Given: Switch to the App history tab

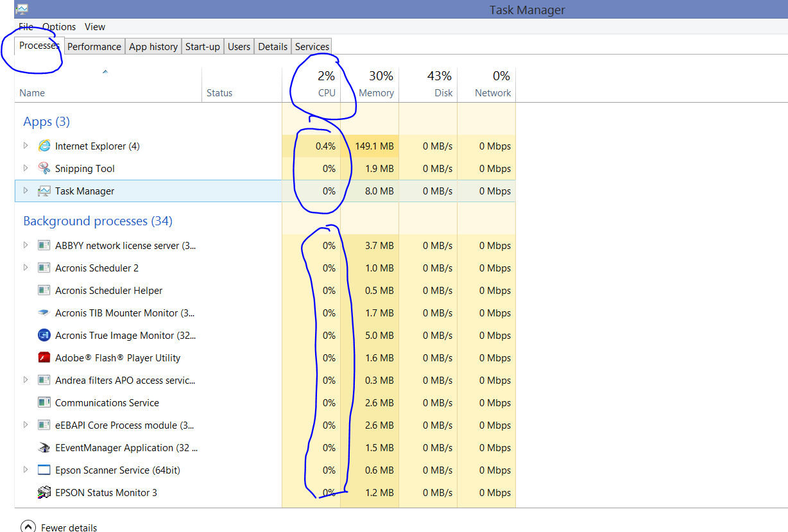Looking at the screenshot, I should coord(153,46).
